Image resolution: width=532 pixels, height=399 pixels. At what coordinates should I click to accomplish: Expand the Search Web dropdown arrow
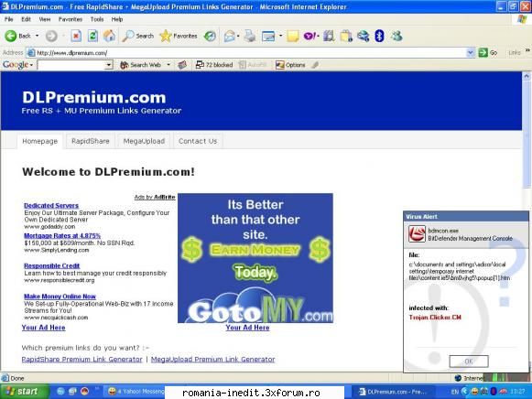click(x=168, y=65)
